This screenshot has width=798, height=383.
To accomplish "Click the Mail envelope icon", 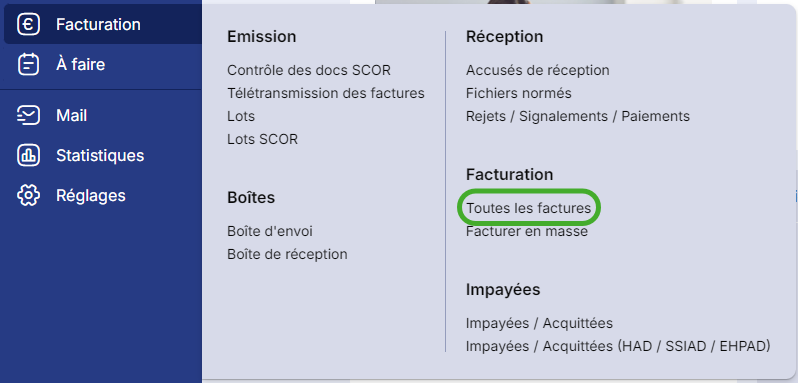I will [x=28, y=115].
